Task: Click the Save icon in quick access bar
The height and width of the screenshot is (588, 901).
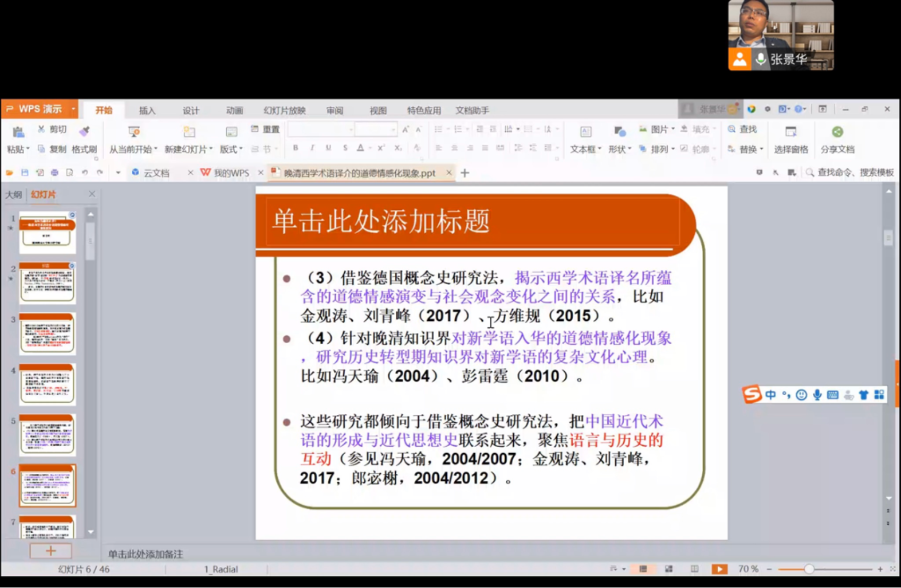Action: [24, 173]
